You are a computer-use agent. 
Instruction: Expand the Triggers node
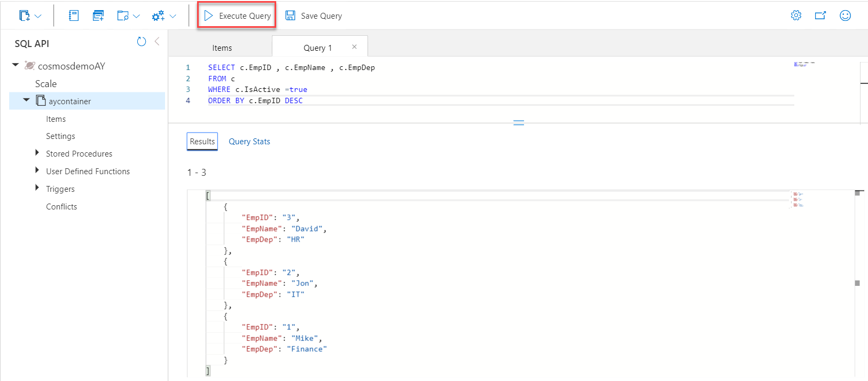pyautogui.click(x=37, y=188)
